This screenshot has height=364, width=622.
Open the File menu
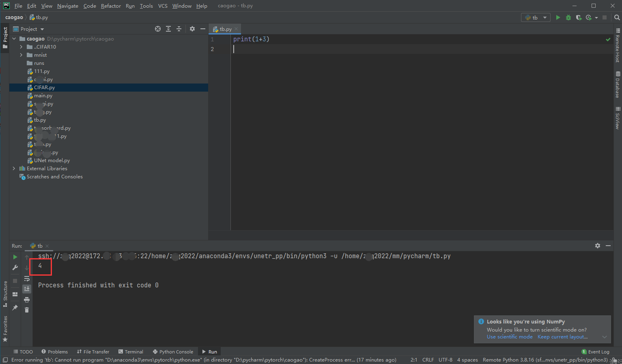18,6
